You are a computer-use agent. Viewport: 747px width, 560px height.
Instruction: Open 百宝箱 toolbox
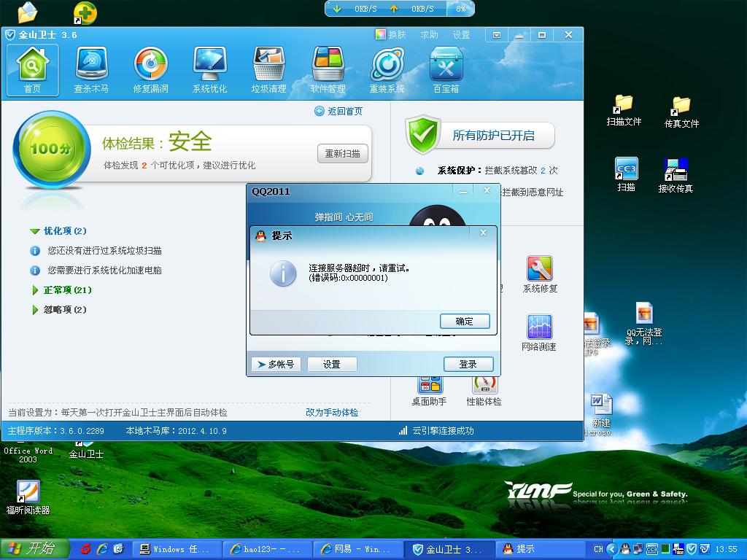click(x=446, y=70)
